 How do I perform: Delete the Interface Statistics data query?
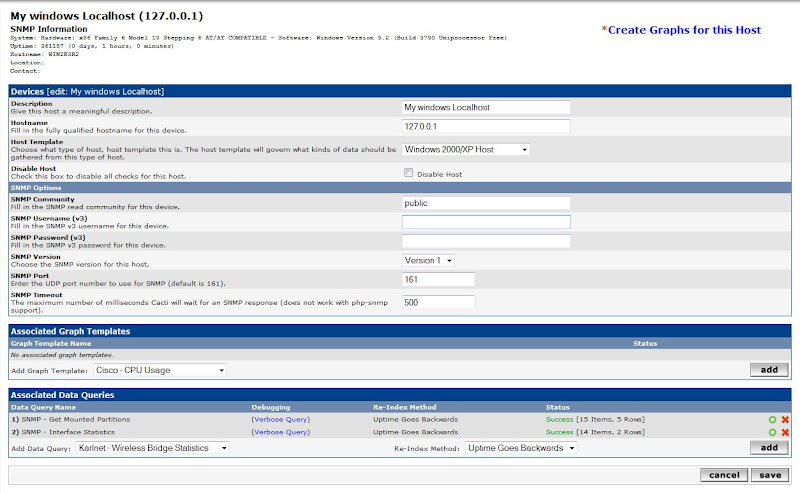785,432
